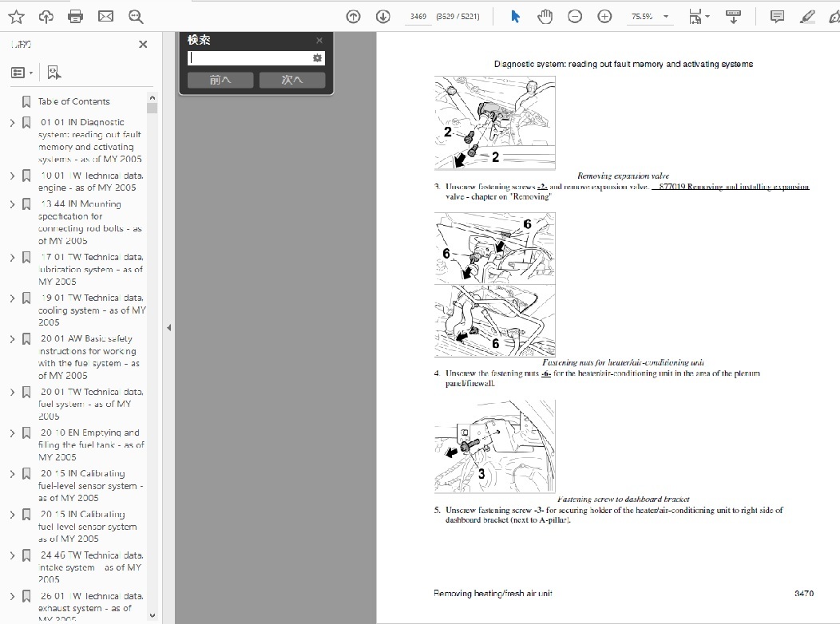Print the document with the printer icon
Screen dimensions: 840x624
tap(76, 17)
